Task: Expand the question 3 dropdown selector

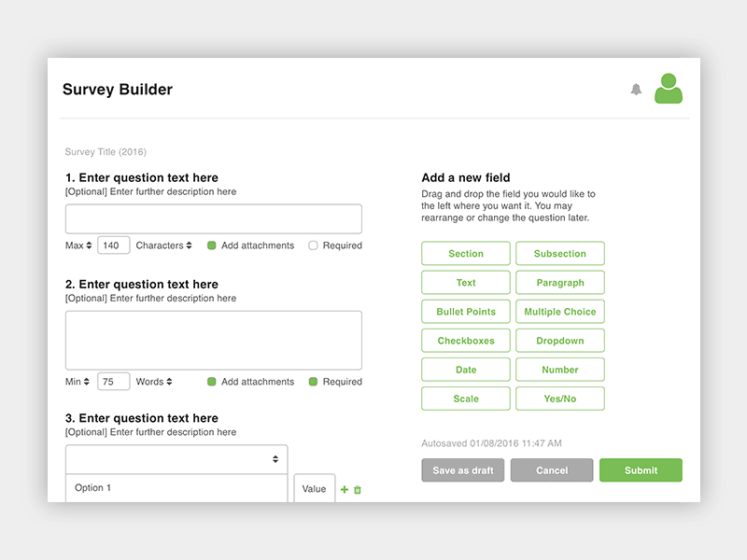Action: pos(176,459)
